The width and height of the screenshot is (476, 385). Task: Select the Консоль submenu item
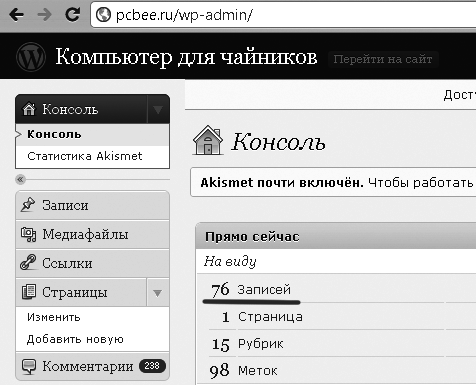click(54, 134)
